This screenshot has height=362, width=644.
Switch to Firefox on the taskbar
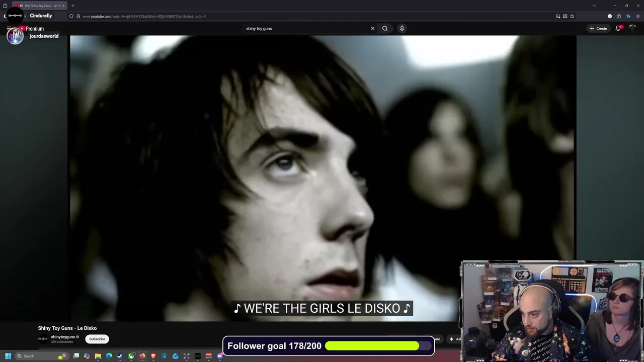click(x=142, y=356)
